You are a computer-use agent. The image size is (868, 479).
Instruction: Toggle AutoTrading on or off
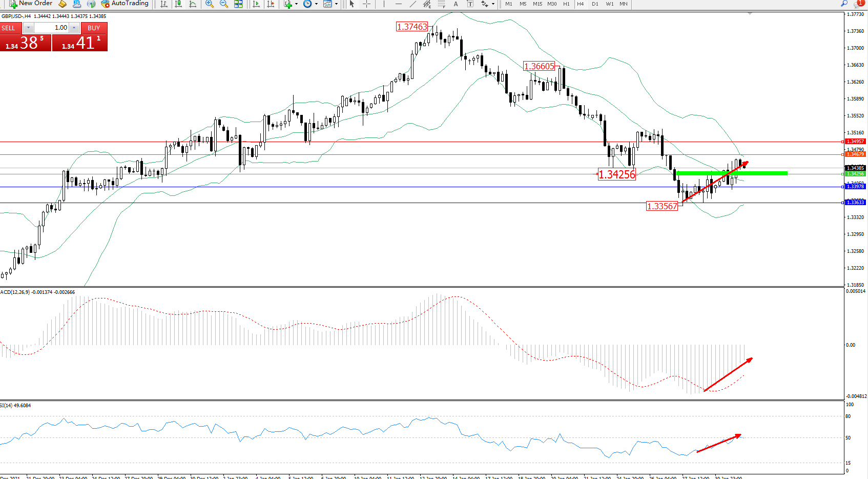pos(125,4)
